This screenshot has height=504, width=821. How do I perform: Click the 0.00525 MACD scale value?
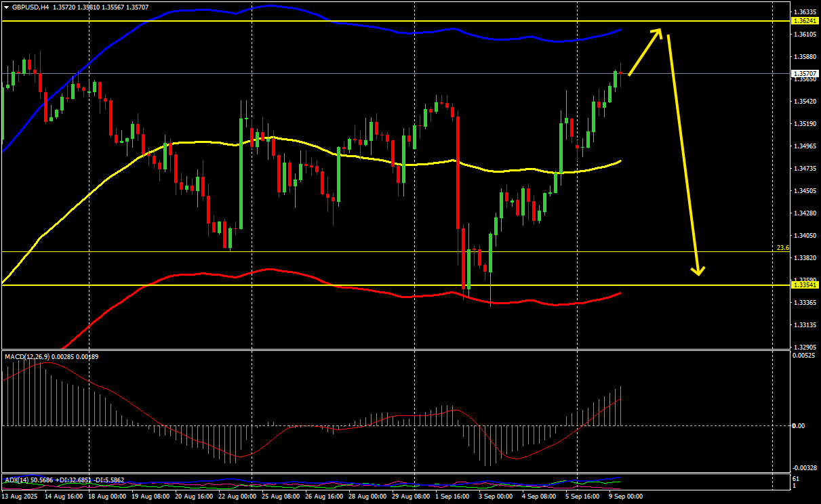click(804, 355)
